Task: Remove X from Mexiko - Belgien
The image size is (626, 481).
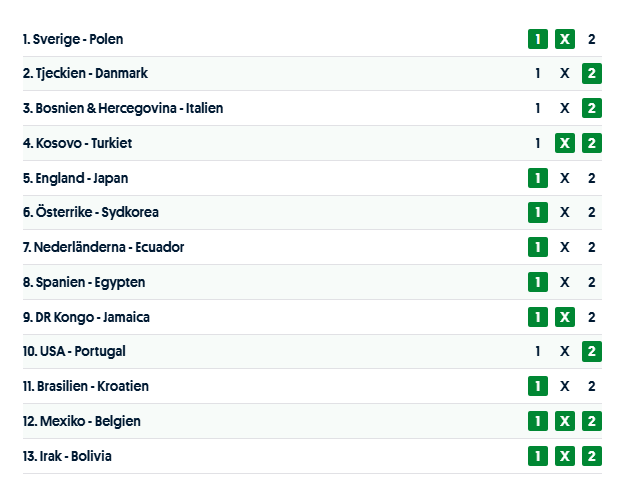Action: (565, 421)
